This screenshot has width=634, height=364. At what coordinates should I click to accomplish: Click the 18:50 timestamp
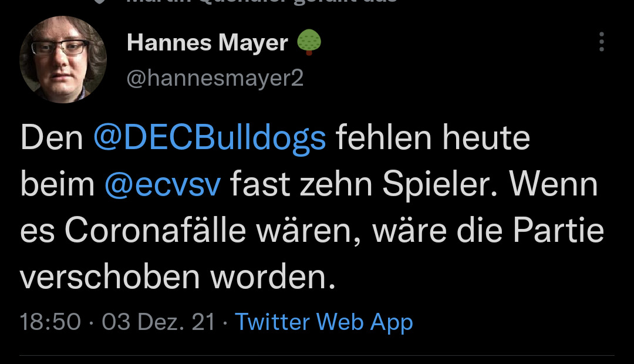[50, 322]
